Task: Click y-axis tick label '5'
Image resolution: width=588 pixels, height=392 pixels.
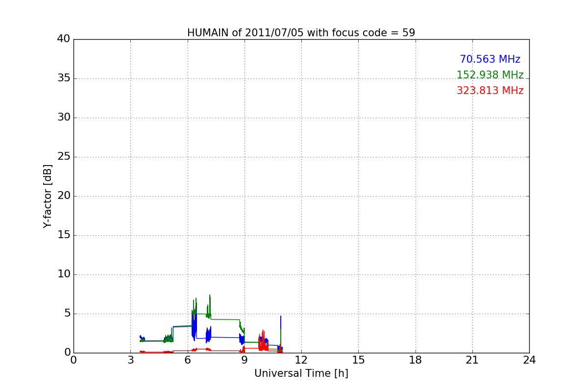Action: [x=67, y=314]
